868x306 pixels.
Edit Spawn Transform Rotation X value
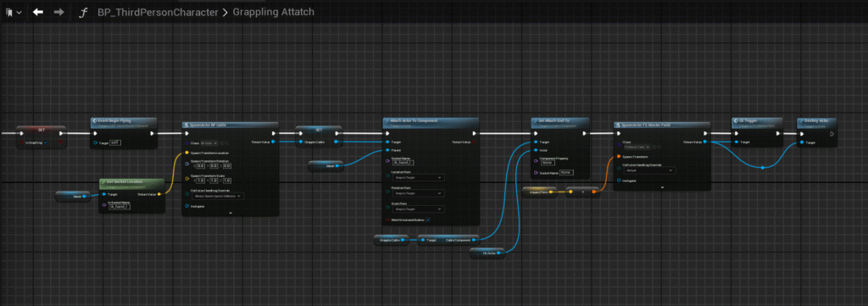click(201, 165)
